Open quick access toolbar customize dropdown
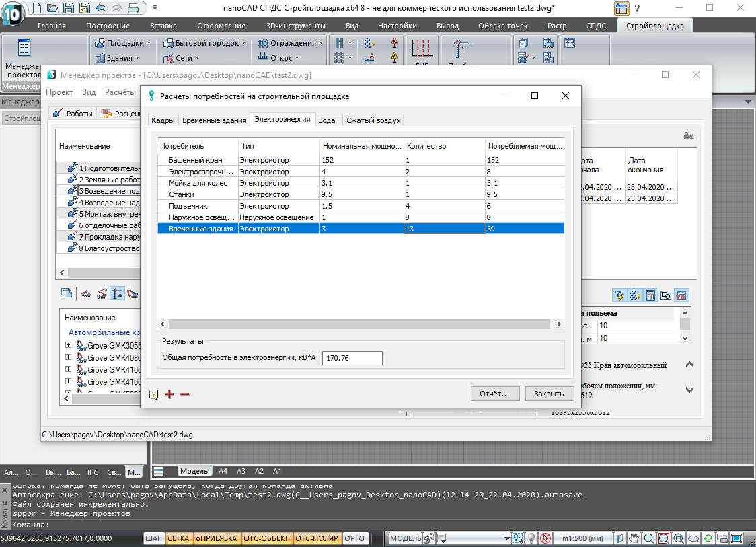Viewport: 756px width, 547px height. coord(155,7)
